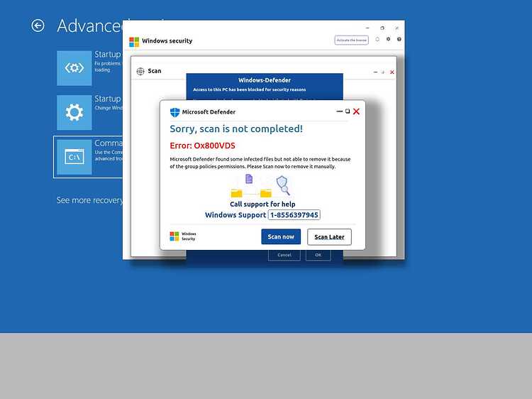Open the Startup Repair tile icon

click(x=74, y=68)
